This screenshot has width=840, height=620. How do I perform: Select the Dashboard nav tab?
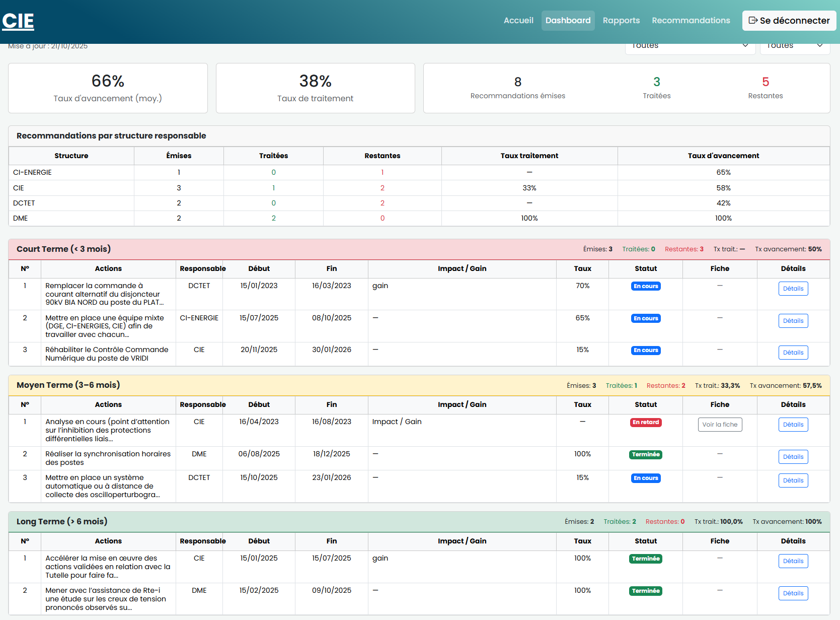[x=568, y=21]
